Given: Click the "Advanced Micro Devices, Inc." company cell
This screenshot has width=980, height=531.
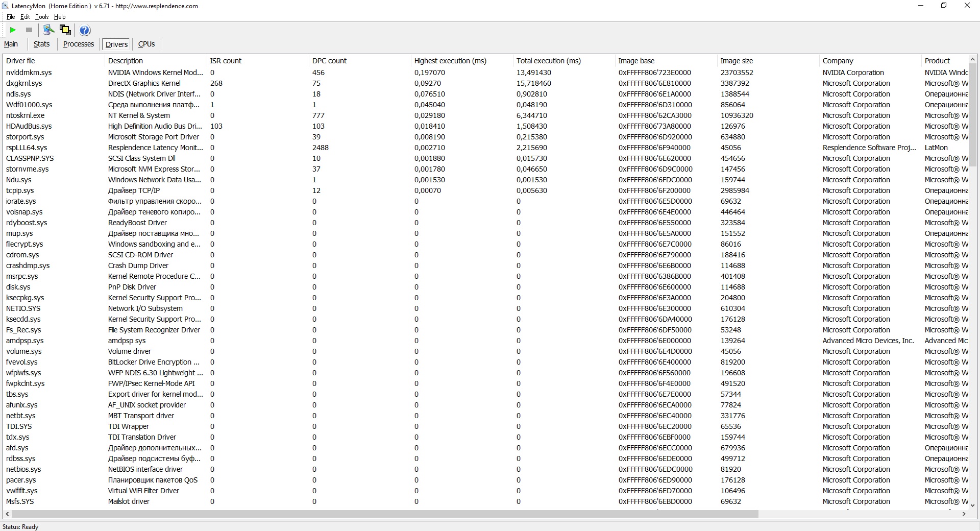Looking at the screenshot, I should (868, 341).
